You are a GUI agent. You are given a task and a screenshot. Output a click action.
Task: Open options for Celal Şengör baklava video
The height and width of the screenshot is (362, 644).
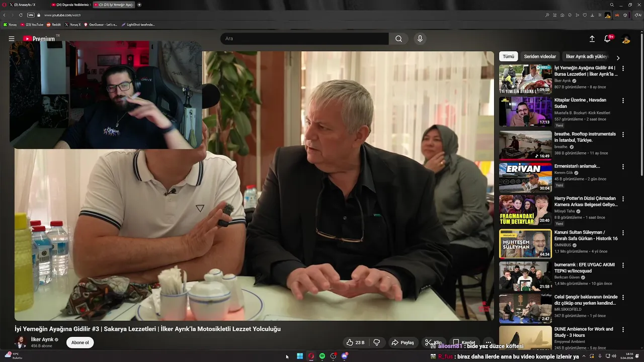coord(623,298)
